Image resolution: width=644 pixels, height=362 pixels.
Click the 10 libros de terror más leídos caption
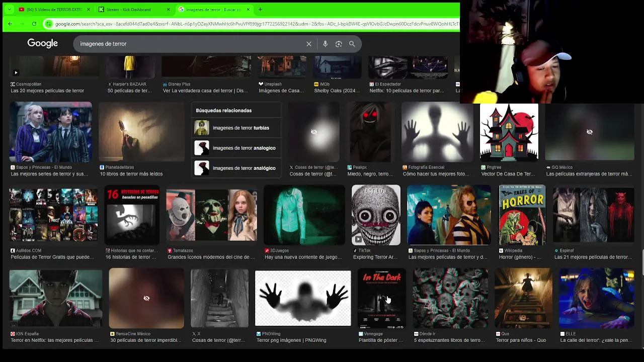pos(131,174)
